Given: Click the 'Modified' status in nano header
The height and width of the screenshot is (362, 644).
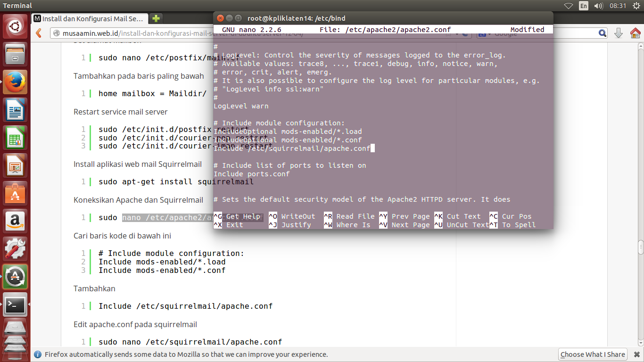Looking at the screenshot, I should tap(527, 29).
